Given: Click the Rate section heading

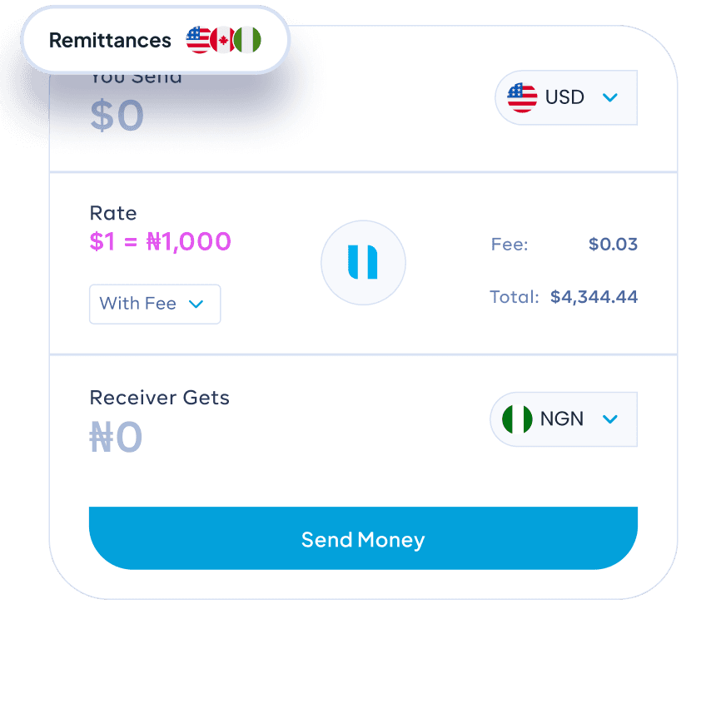Looking at the screenshot, I should click(113, 213).
